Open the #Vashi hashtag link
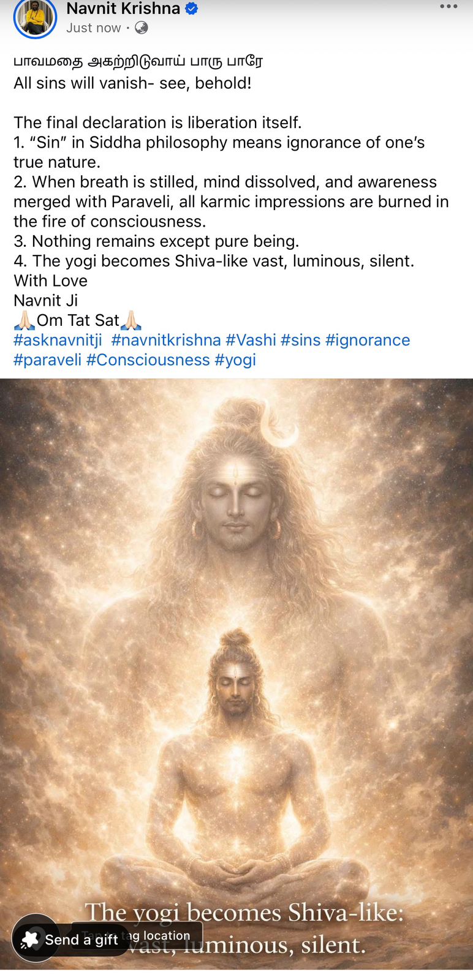This screenshot has width=473, height=980. tap(251, 340)
